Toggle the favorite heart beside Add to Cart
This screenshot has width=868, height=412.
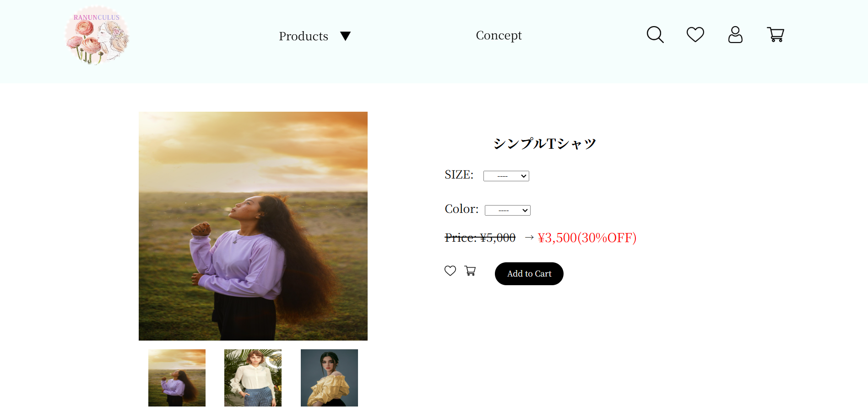pyautogui.click(x=450, y=271)
